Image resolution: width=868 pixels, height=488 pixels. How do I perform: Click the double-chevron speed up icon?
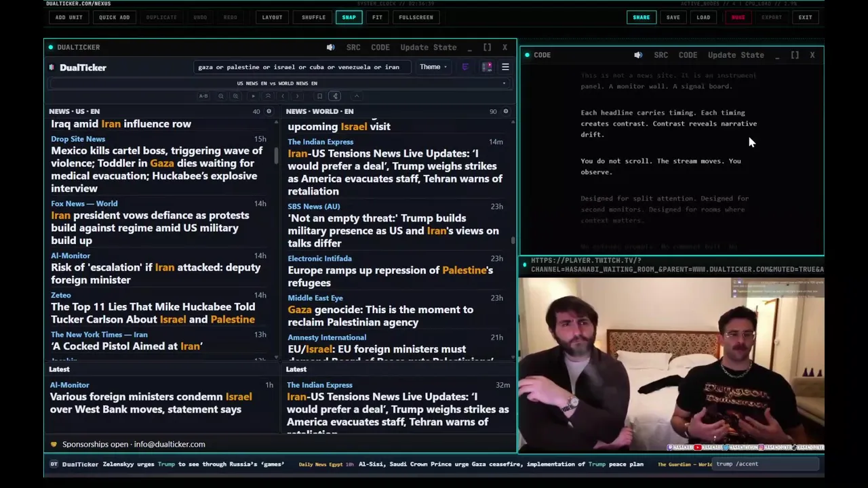point(268,96)
